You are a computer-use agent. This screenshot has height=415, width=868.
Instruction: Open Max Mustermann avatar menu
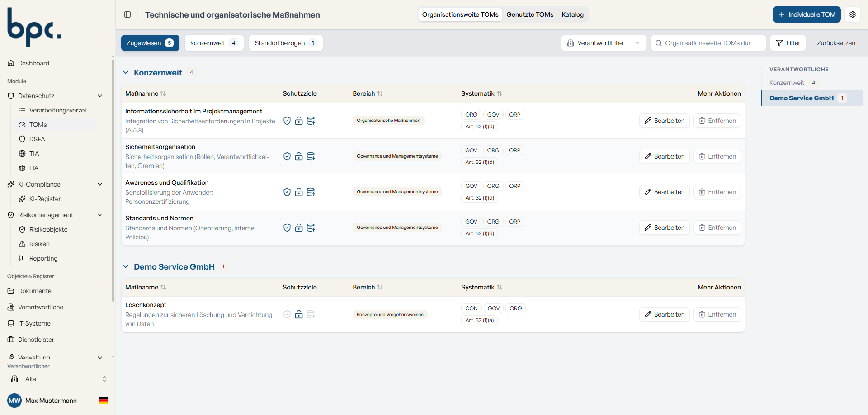(x=14, y=401)
